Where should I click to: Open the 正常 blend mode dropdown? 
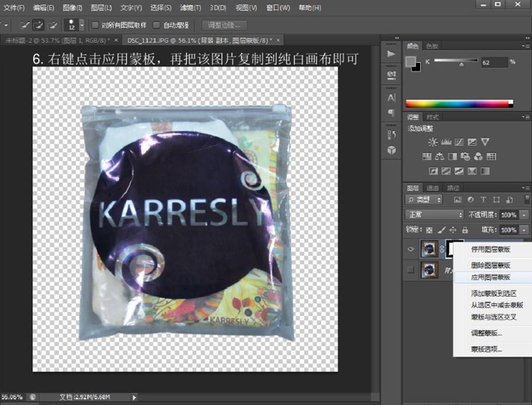434,215
